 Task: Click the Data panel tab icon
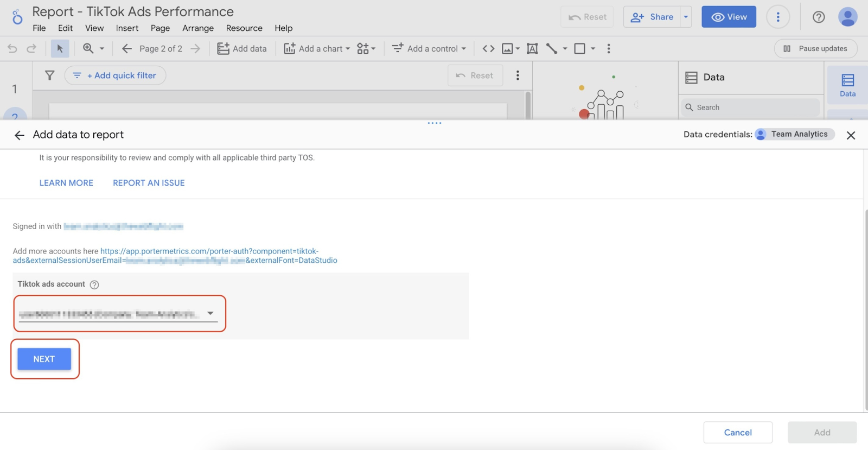pyautogui.click(x=847, y=85)
